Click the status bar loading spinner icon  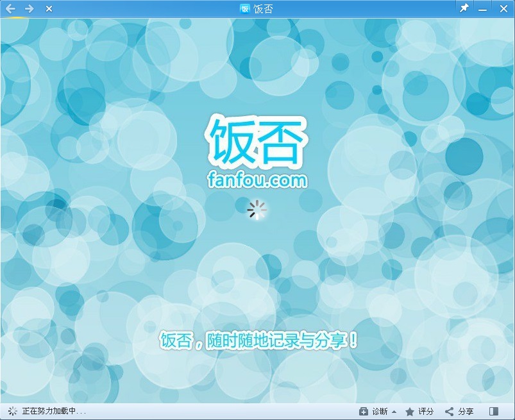pyautogui.click(x=12, y=411)
